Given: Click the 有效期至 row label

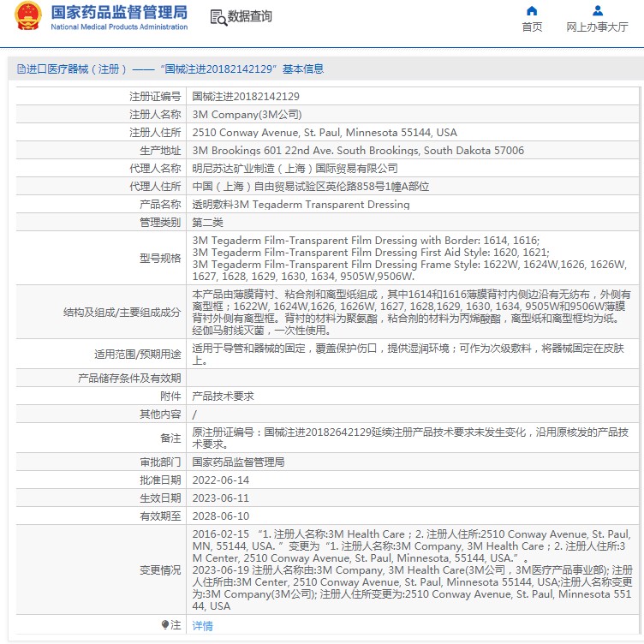Looking at the screenshot, I should pos(160,516).
